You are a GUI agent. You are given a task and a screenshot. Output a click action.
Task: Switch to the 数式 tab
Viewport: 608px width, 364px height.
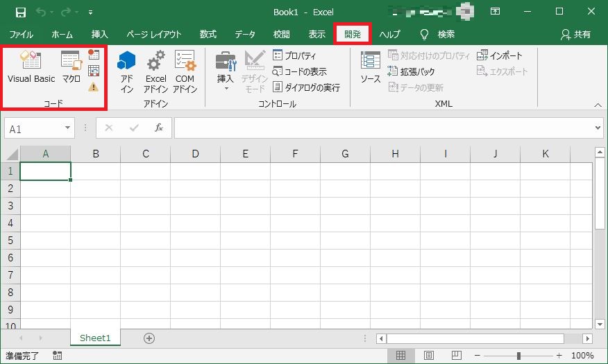208,34
